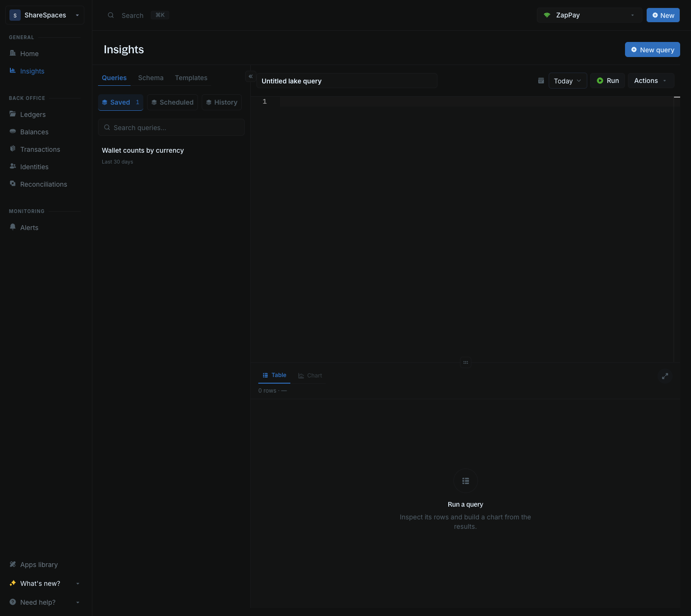Select the Scheduled queries filter
The image size is (691, 616).
click(173, 102)
